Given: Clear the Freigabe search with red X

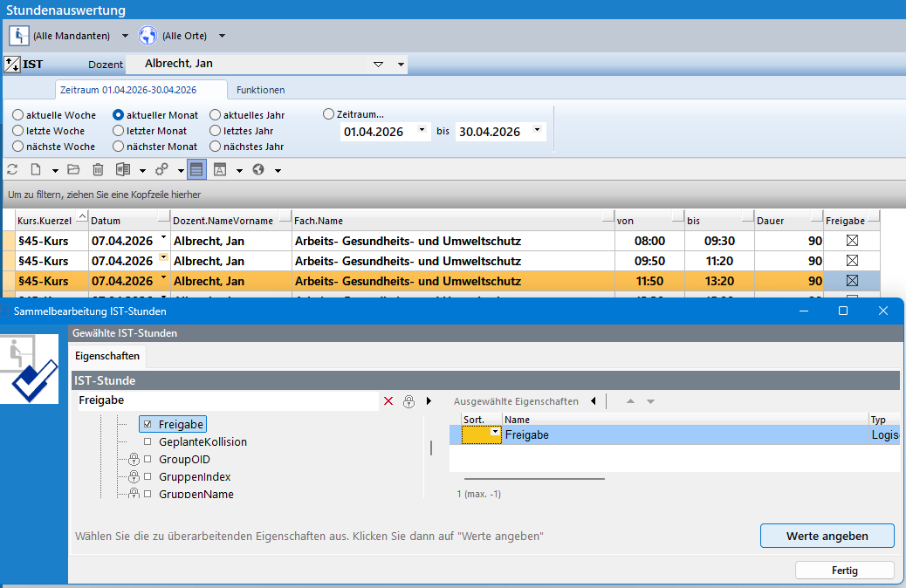Looking at the screenshot, I should [388, 401].
